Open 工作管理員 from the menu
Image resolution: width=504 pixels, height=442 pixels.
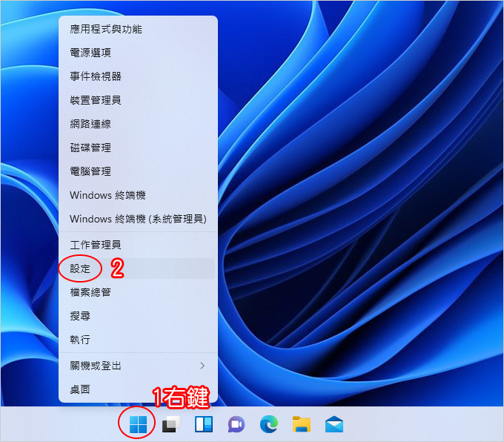(138, 245)
